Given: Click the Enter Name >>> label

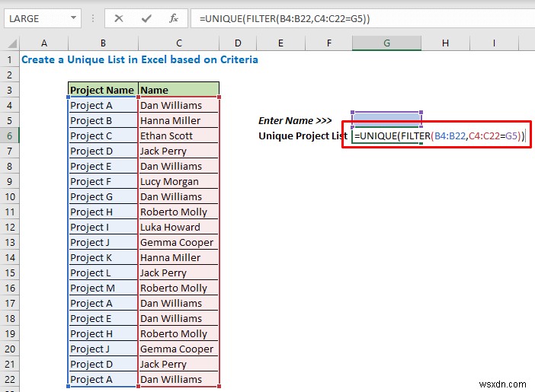Looking at the screenshot, I should (295, 121).
